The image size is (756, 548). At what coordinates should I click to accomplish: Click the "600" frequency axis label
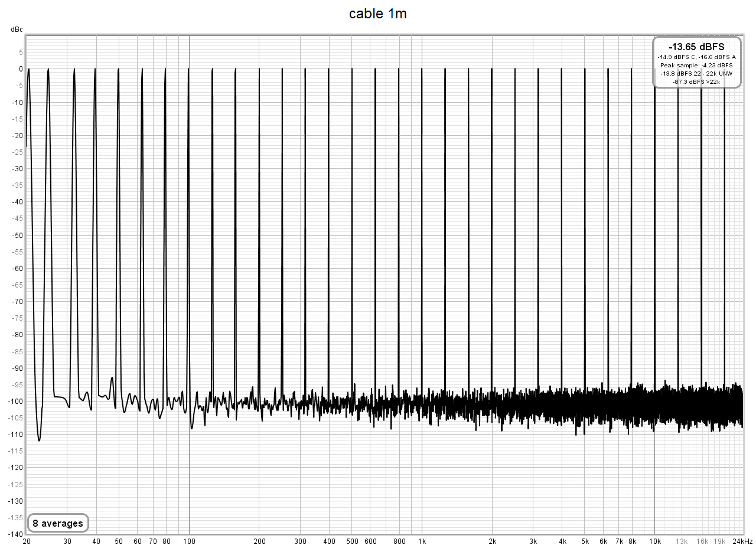pos(370,541)
